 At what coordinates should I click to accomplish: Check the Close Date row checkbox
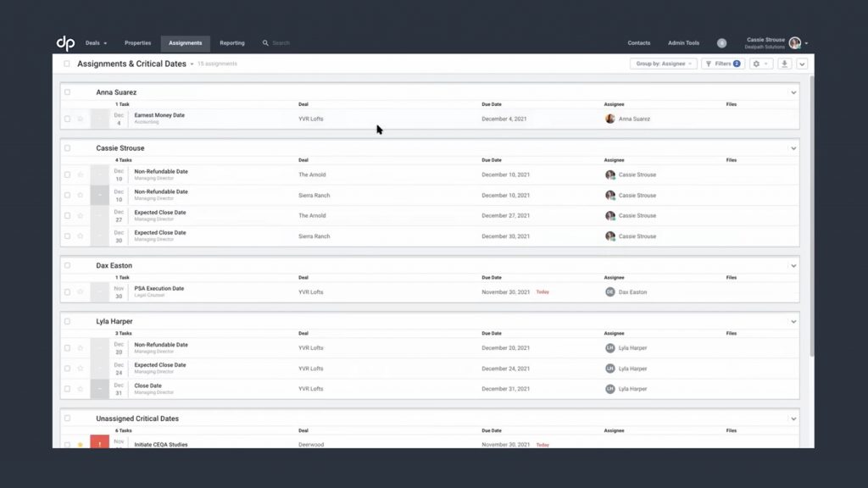click(68, 389)
